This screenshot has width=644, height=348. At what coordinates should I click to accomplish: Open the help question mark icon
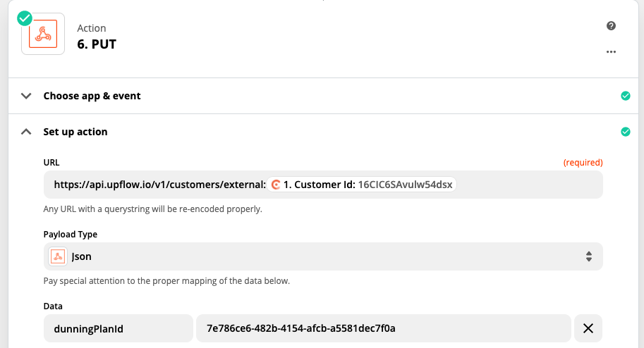(x=611, y=26)
